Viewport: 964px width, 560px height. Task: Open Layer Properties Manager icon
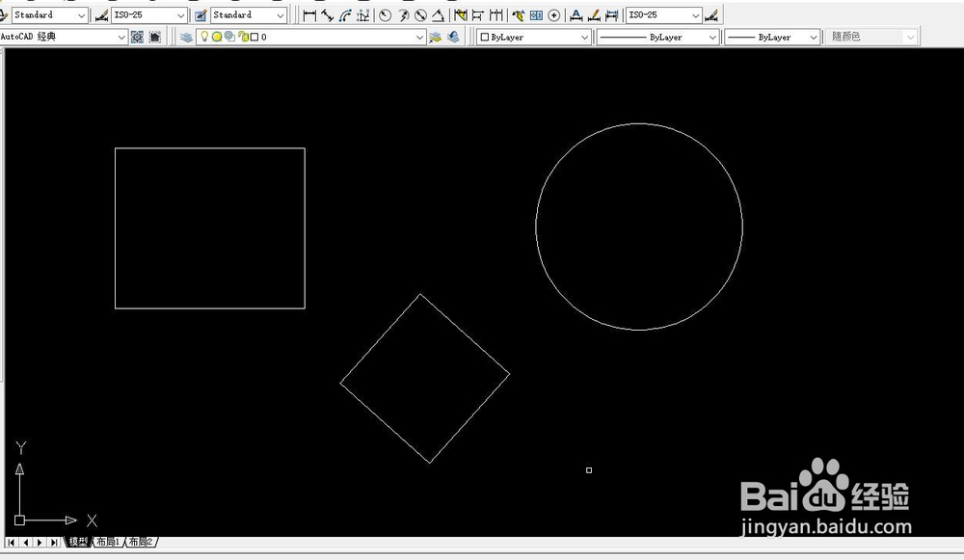(x=186, y=37)
